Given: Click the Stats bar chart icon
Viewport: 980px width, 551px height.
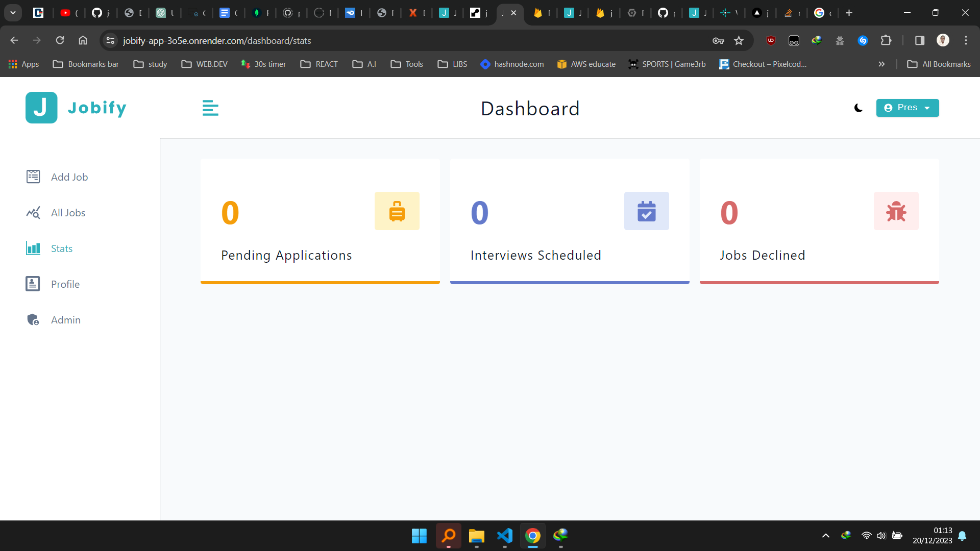Looking at the screenshot, I should tap(33, 248).
